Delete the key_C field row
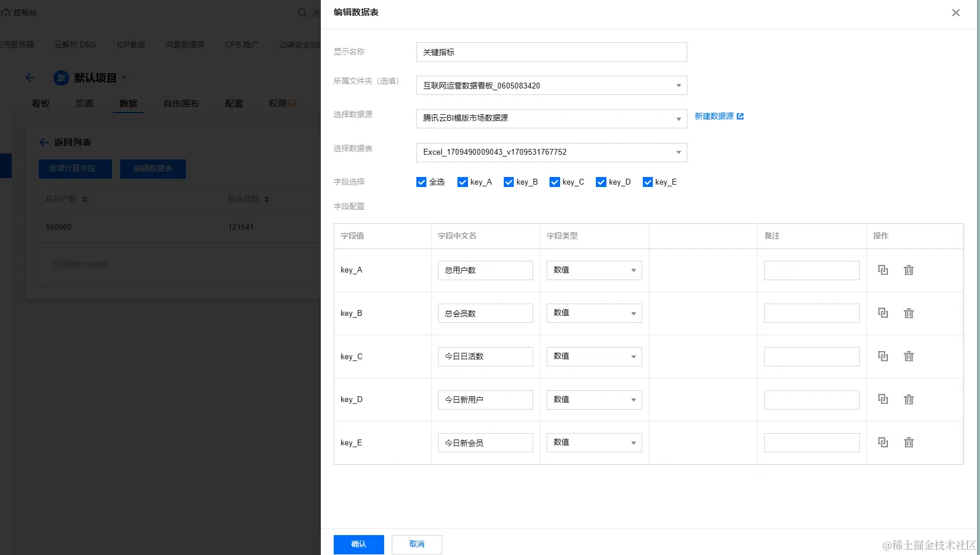The width and height of the screenshot is (980, 555). 908,356
